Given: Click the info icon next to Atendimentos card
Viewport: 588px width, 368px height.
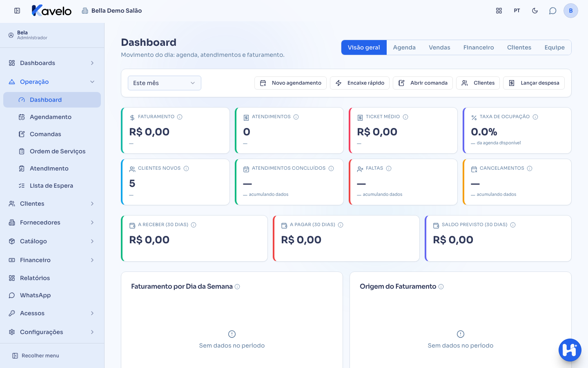Looking at the screenshot, I should [x=296, y=117].
